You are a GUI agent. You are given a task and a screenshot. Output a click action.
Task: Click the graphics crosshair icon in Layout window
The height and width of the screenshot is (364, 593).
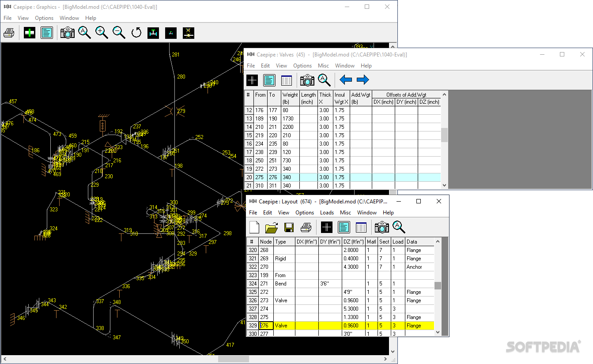327,227
